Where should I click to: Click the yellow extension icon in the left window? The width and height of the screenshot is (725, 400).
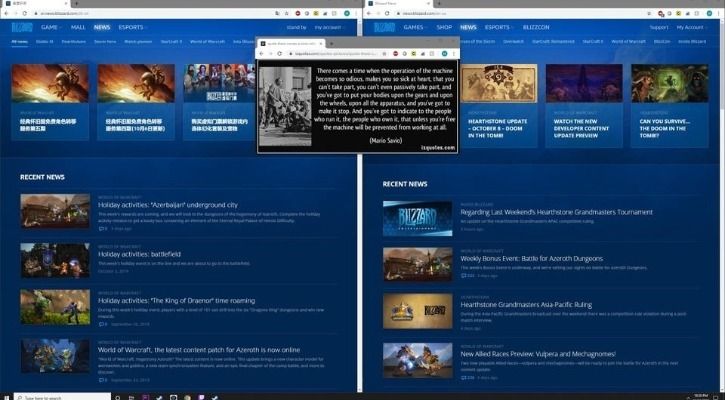(316, 13)
